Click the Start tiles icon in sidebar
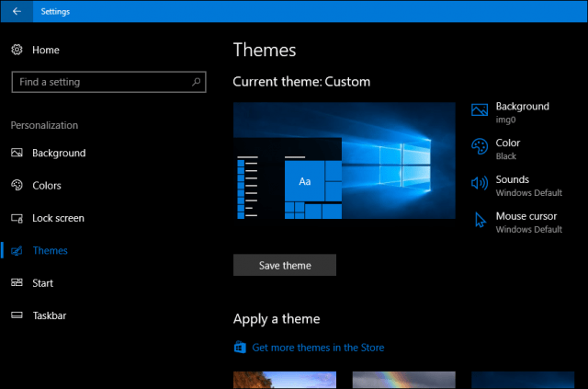 [17, 282]
